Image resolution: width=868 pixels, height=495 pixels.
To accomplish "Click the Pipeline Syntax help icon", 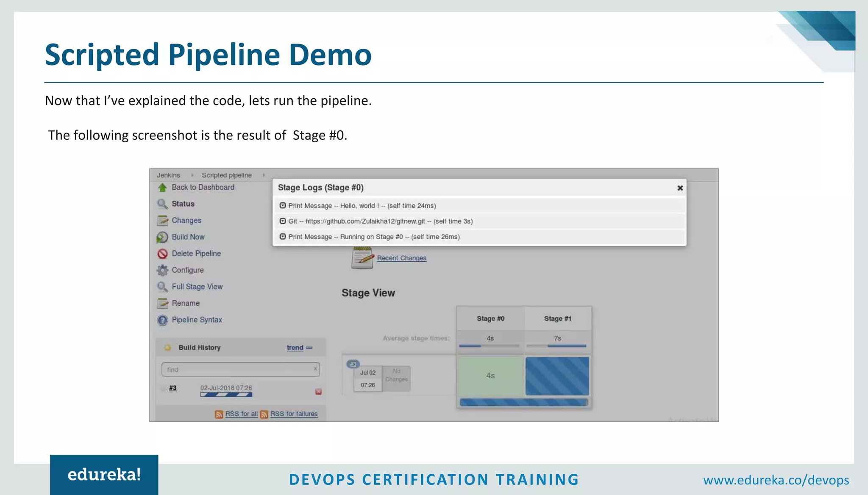I will 162,320.
